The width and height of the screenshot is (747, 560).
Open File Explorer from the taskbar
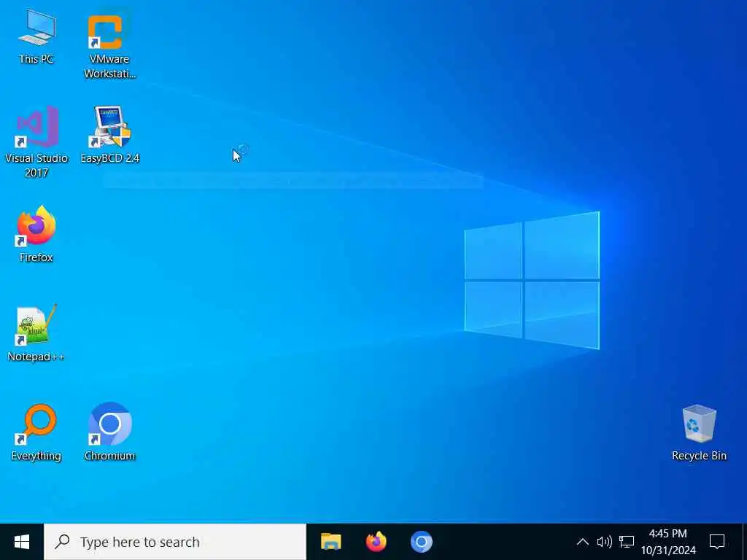tap(331, 542)
